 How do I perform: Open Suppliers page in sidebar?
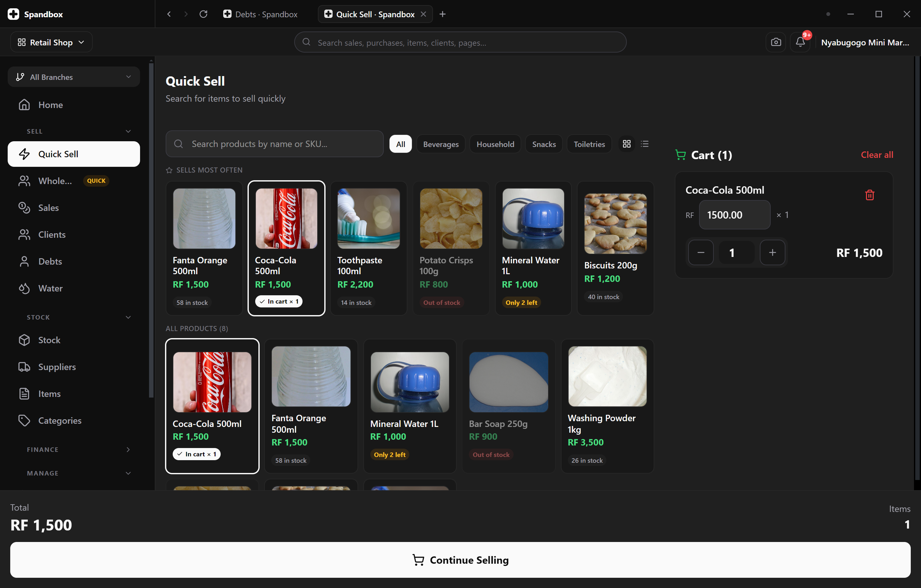click(x=74, y=367)
